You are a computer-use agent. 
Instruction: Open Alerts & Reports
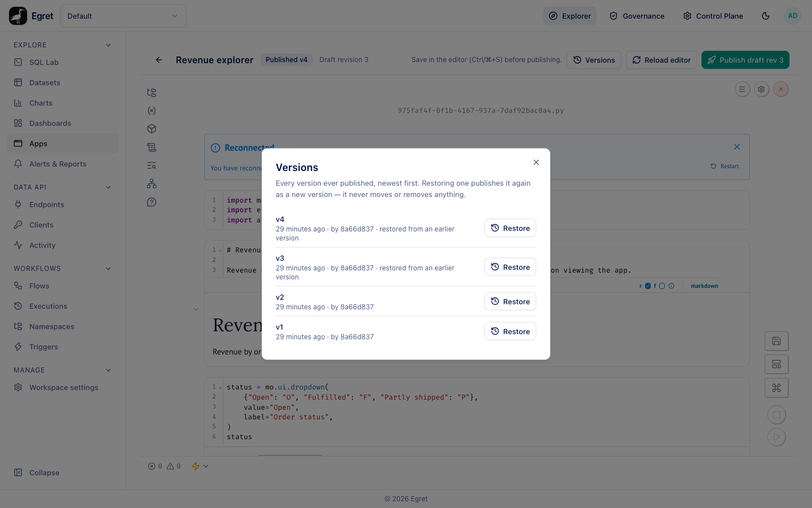pos(63,164)
